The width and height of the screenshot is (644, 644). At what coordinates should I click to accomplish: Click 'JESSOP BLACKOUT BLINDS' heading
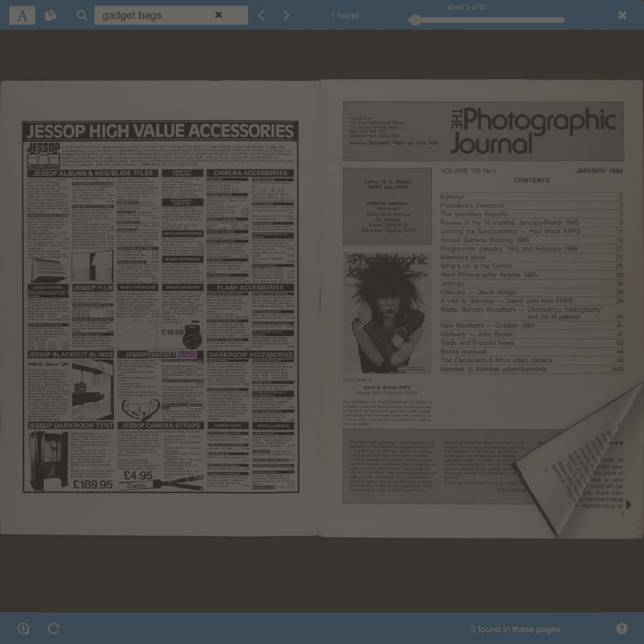[71, 354]
